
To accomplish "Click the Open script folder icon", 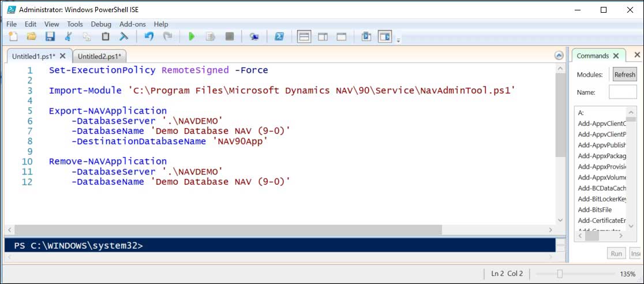I will [x=32, y=37].
